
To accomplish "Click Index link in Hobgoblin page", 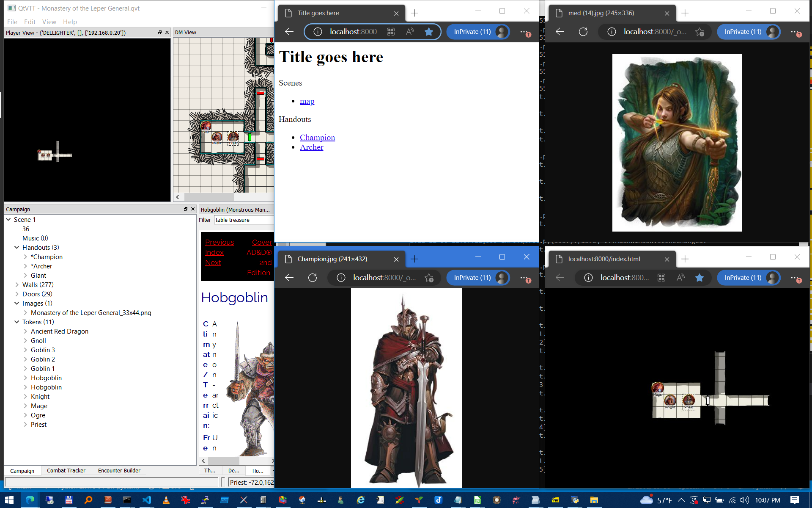I will coord(214,252).
